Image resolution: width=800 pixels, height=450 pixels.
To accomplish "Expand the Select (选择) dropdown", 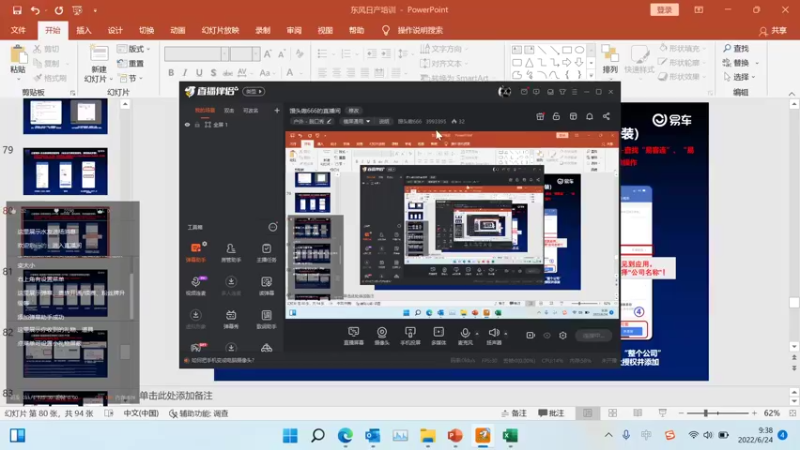I will tap(738, 77).
